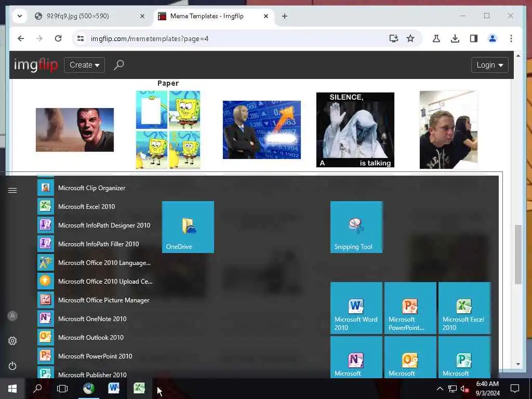
Task: Open Microsoft PowerPoint tile
Action: point(410,308)
